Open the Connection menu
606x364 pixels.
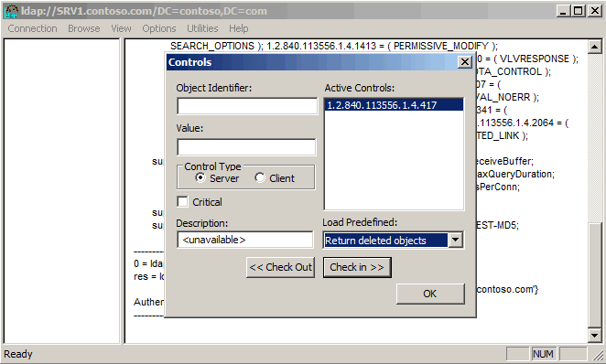point(32,28)
